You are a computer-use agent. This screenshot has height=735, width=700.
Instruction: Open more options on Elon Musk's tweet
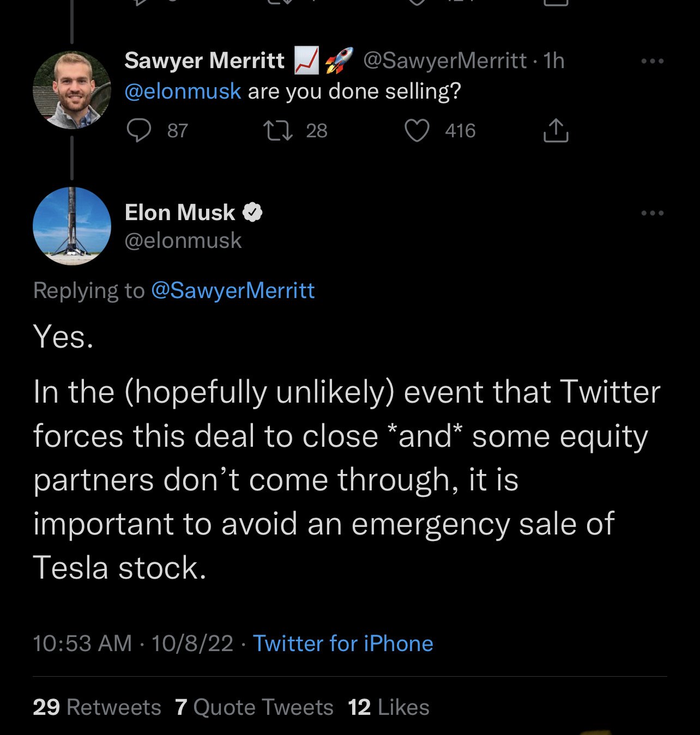(x=652, y=212)
